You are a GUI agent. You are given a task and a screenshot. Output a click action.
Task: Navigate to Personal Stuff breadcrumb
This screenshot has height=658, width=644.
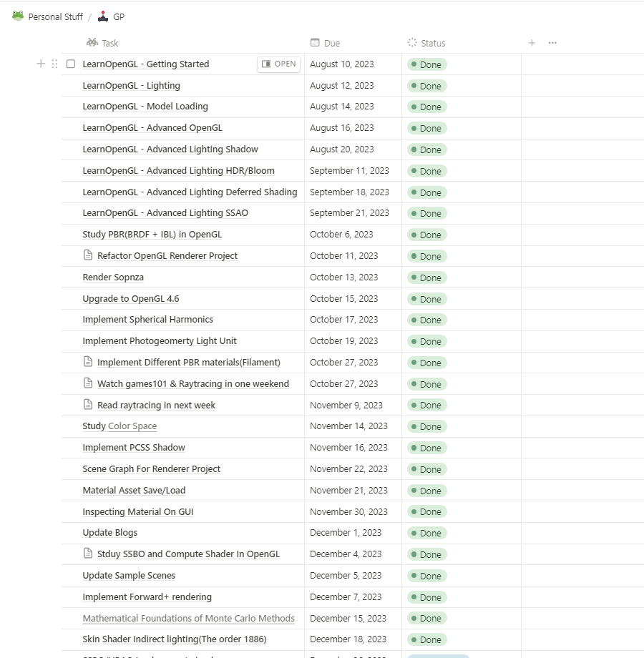(55, 16)
